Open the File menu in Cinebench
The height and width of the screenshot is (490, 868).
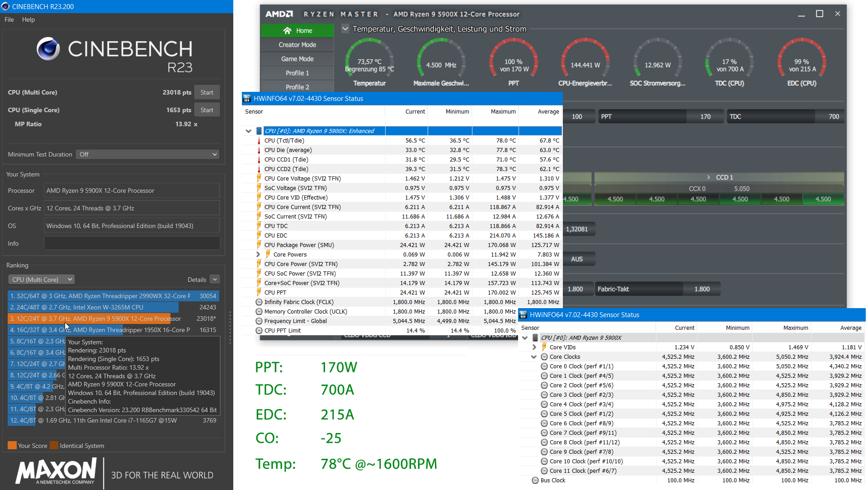point(9,19)
